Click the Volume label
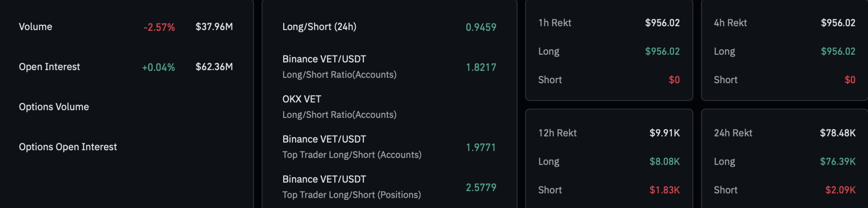Image resolution: width=868 pixels, height=208 pixels. 36,27
